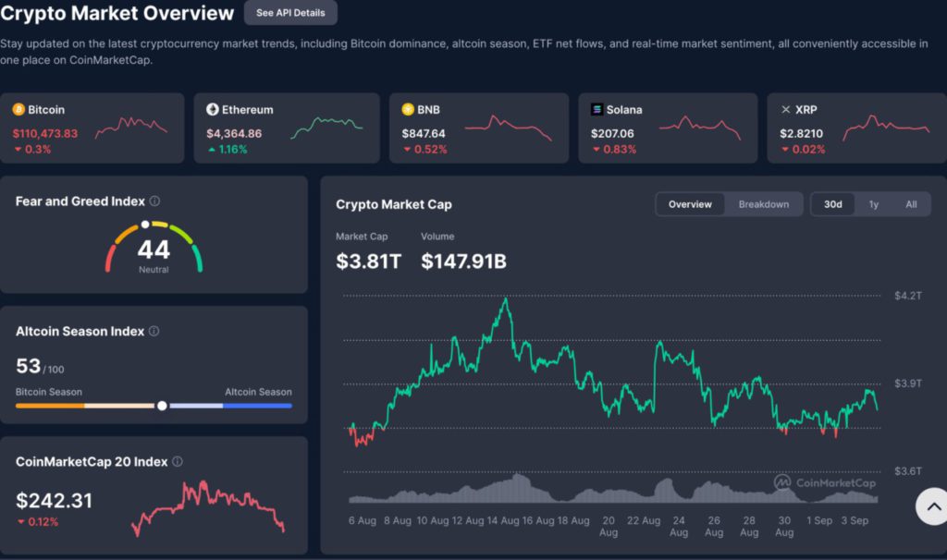Click the BNB coin icon
This screenshot has height=560, width=947.
click(x=408, y=109)
